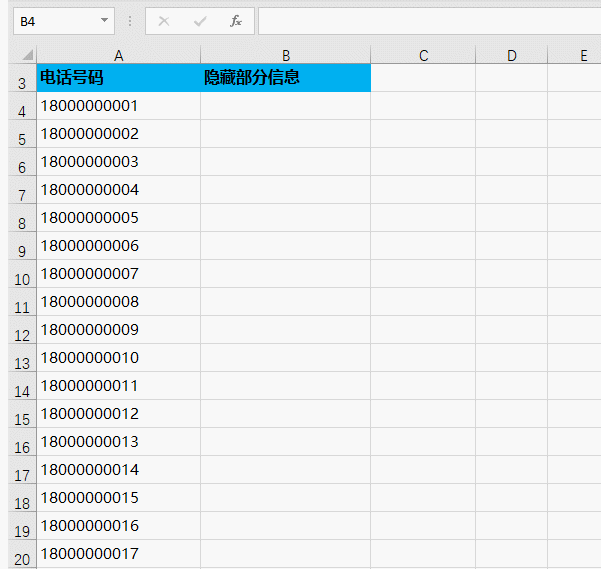The image size is (601, 569).
Task: Click empty cell B4 beside 18000000001
Action: [x=286, y=106]
